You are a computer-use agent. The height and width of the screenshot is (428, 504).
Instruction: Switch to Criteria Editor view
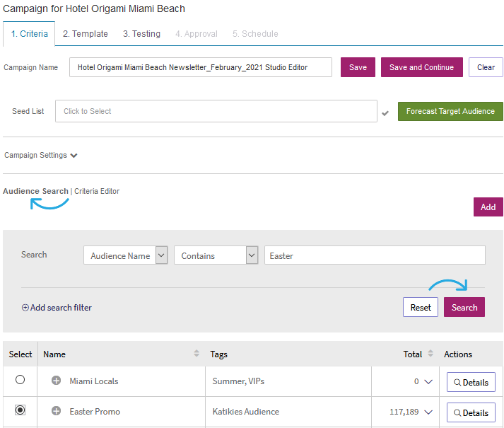click(x=97, y=191)
